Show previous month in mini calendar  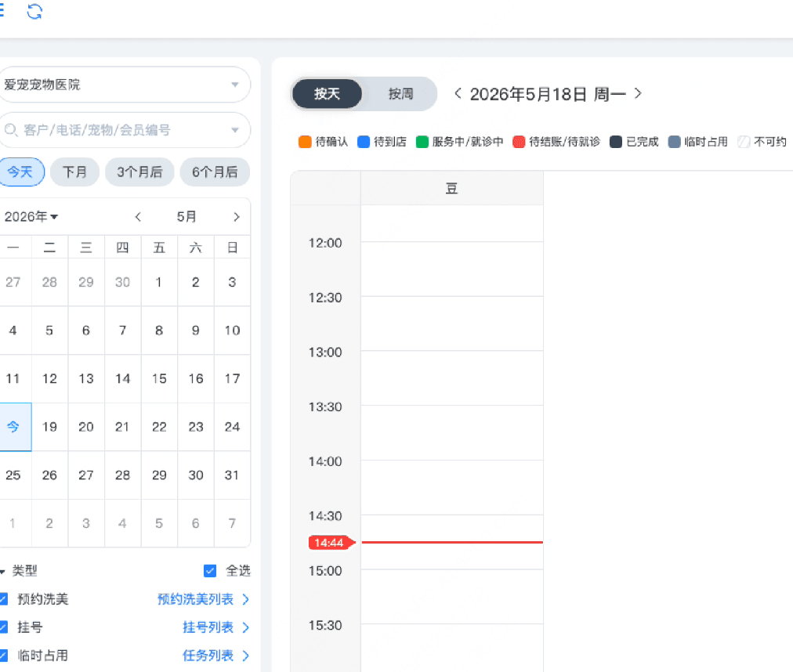[x=138, y=217]
